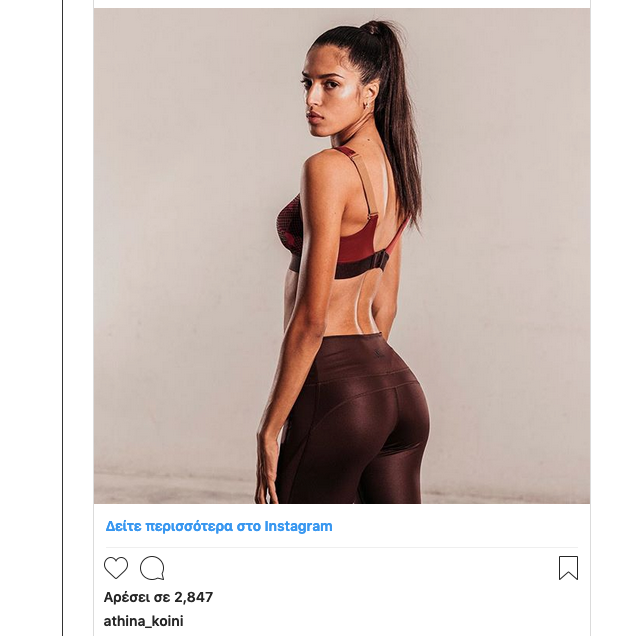Click the beige wall background of photo
This screenshot has height=636, width=636.
tap(183, 243)
